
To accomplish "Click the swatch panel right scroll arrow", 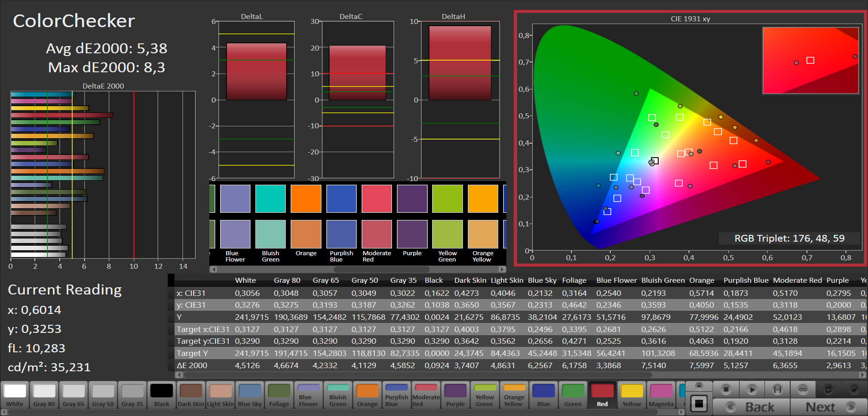I will point(502,269).
